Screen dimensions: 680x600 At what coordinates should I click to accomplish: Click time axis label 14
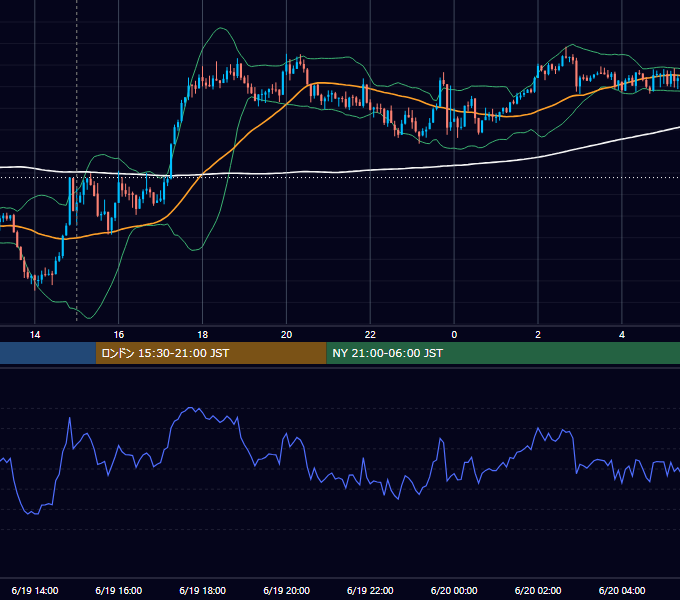point(35,335)
